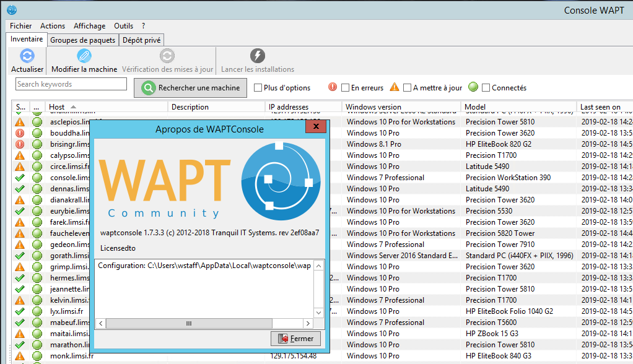Click the error status icon for bouddha row

coord(19,133)
